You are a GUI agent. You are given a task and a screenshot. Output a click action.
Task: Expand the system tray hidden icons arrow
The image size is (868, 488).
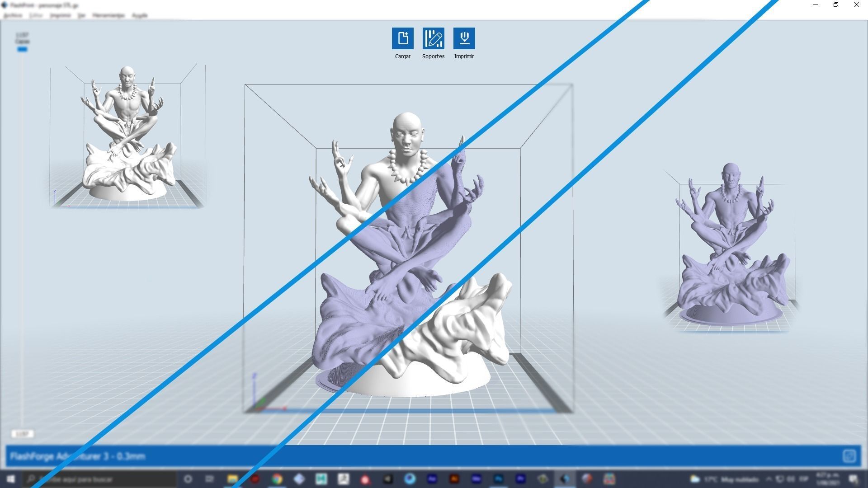click(769, 479)
